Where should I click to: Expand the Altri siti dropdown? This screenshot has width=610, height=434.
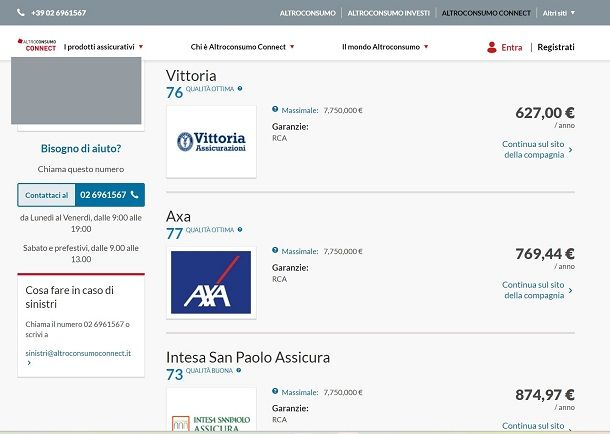coord(559,13)
